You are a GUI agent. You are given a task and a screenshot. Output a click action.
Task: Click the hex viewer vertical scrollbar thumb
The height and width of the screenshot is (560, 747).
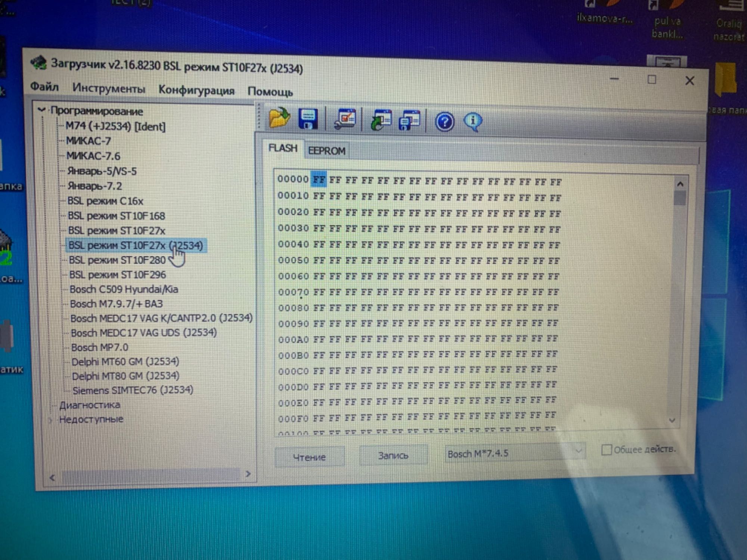coord(680,197)
